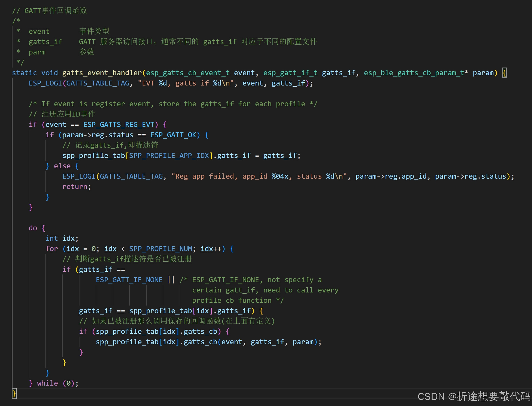532x406 pixels.
Task: Click the do keyword starting the loop
Action: (x=33, y=228)
